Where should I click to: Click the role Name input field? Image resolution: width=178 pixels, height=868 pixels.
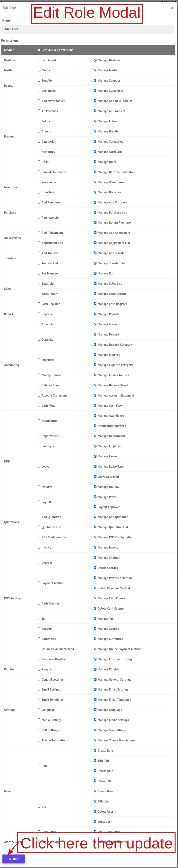[88, 29]
